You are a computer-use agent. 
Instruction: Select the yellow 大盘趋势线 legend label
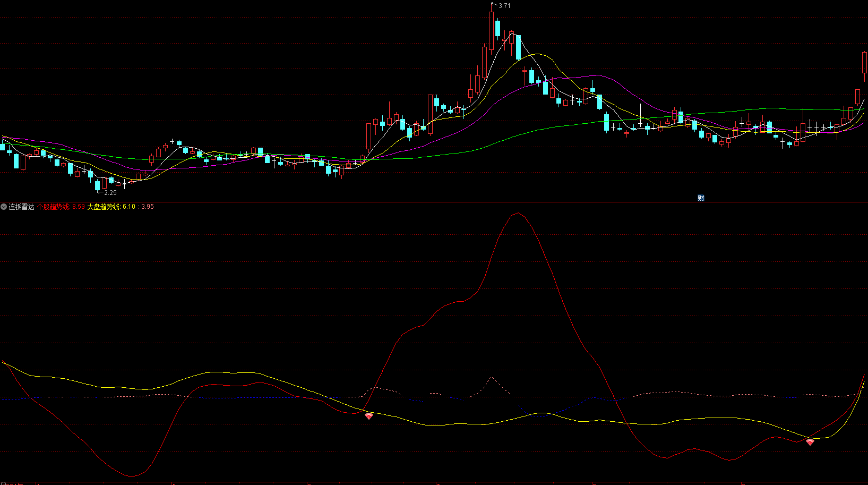104,207
